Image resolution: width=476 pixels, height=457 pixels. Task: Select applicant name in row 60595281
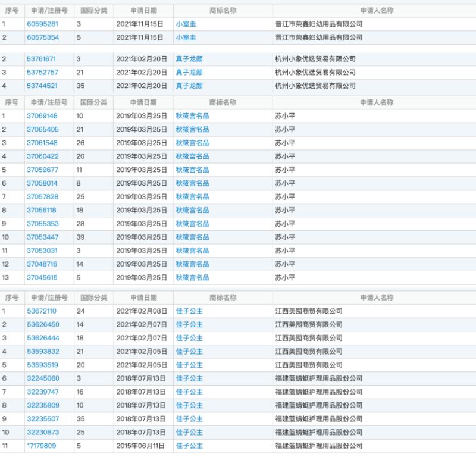319,24
